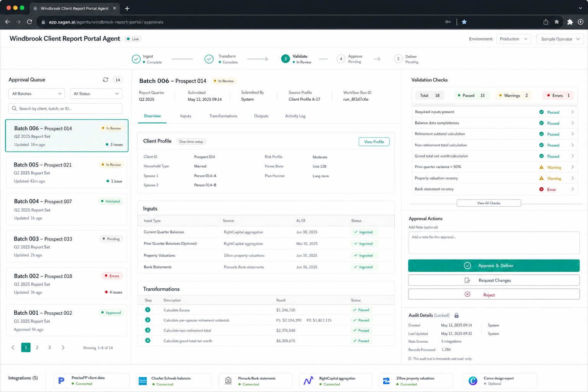Viewport: 588px width, 392px height.
Task: Click the search by client or batch field
Action: click(x=65, y=108)
